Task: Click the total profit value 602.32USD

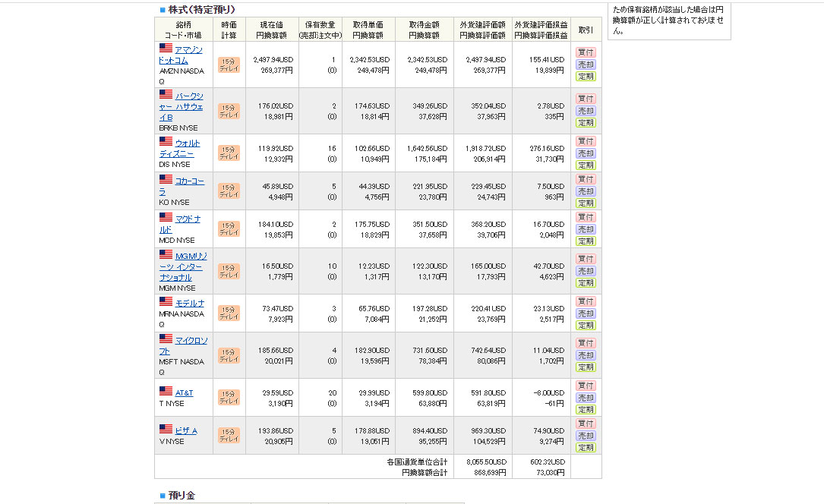Action: pyautogui.click(x=547, y=462)
